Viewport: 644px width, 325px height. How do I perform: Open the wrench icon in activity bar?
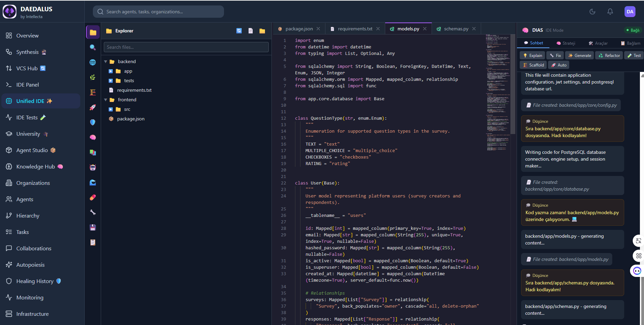tap(93, 212)
